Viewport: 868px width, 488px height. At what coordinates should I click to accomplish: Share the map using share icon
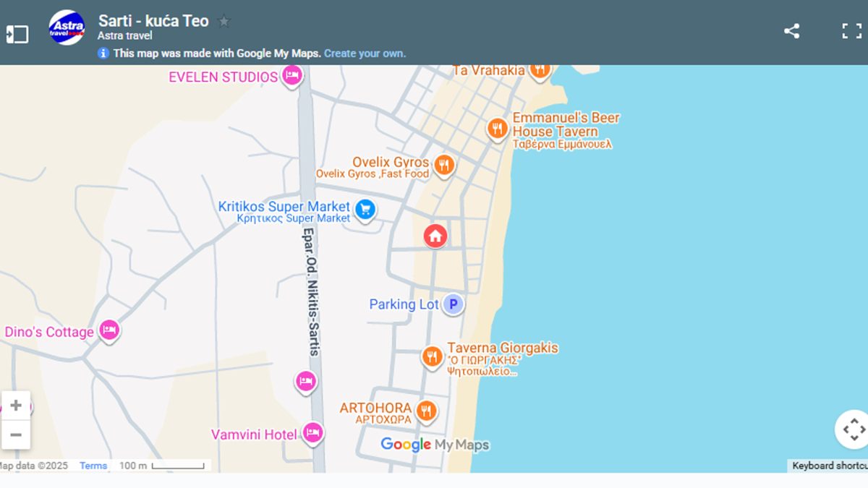click(791, 31)
